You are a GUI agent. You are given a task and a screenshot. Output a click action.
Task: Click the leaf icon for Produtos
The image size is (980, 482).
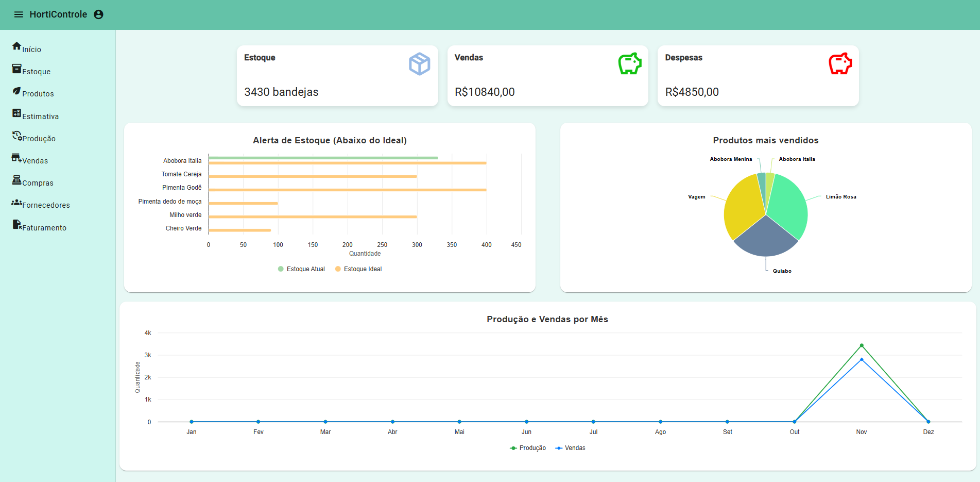coord(17,91)
